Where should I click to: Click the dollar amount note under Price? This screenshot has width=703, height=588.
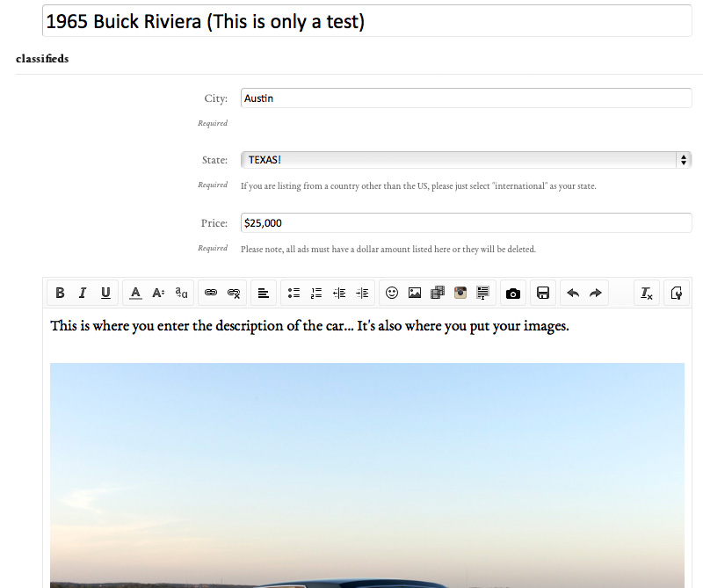(x=388, y=250)
